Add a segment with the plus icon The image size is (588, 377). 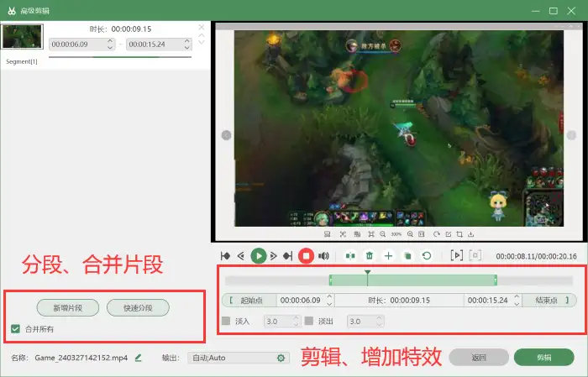388,256
